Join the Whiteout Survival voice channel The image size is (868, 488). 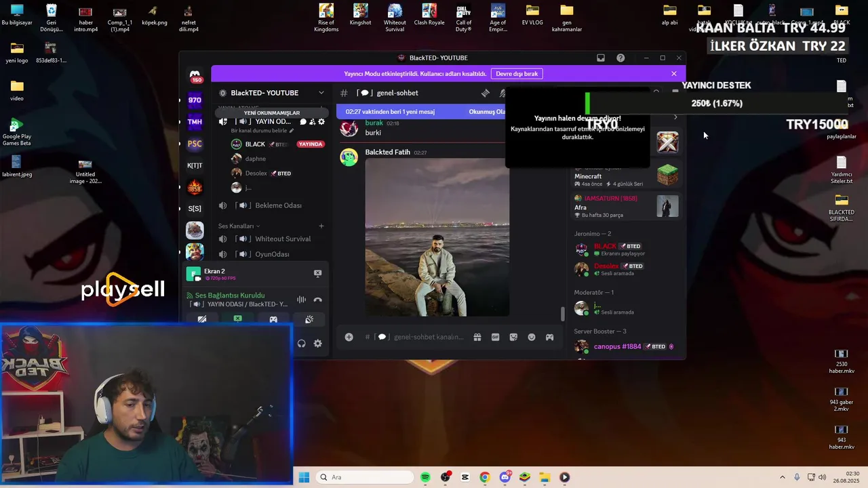271,239
